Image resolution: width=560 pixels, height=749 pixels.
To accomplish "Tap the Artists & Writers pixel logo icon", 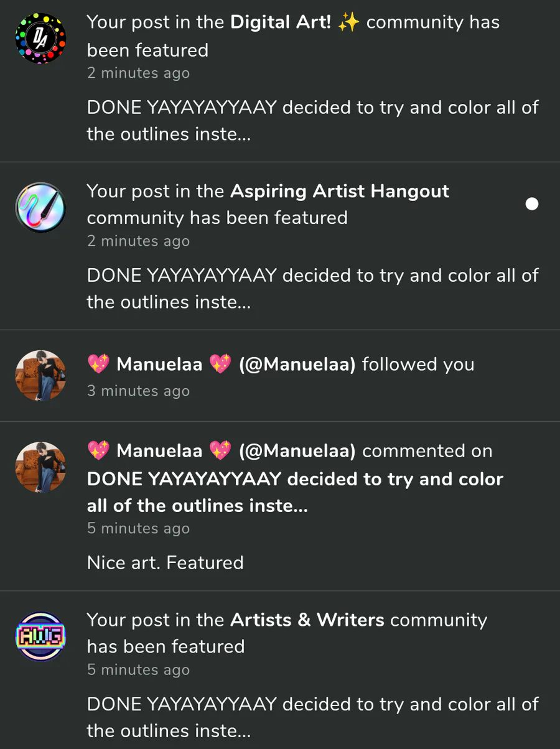I will point(40,636).
